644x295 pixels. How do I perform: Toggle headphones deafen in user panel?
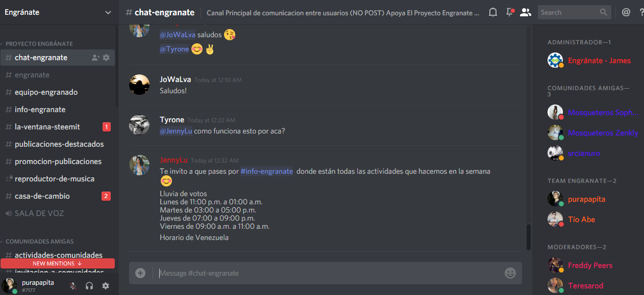coord(89,286)
